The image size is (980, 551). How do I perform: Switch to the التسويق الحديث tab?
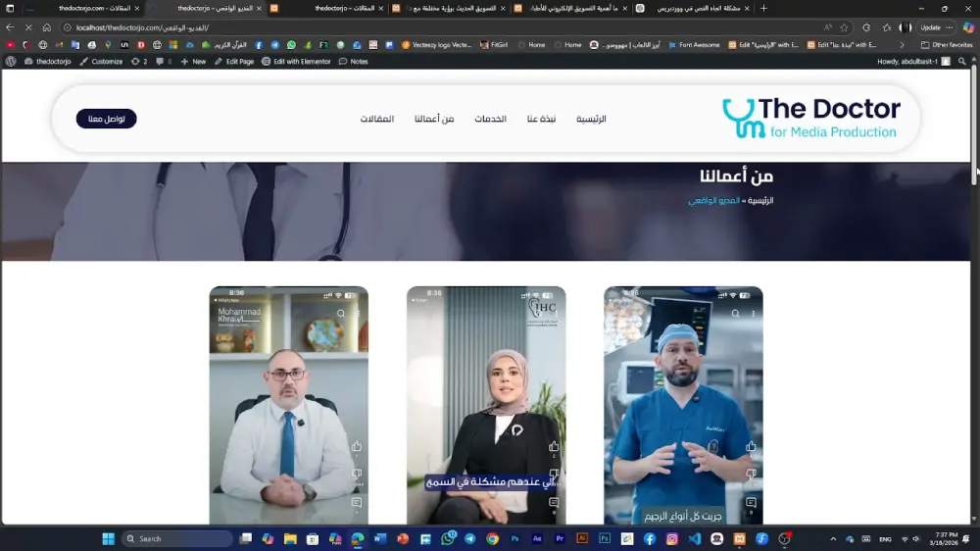(x=449, y=8)
